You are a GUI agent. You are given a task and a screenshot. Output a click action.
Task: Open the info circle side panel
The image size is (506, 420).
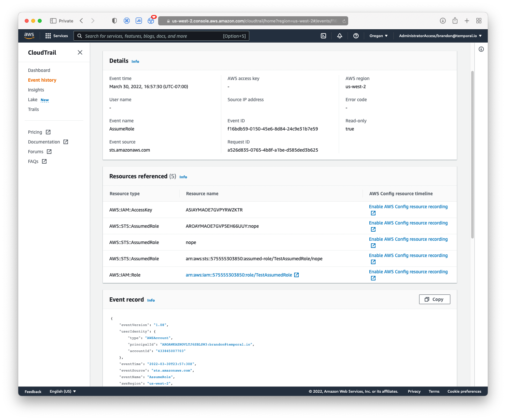[x=481, y=49]
